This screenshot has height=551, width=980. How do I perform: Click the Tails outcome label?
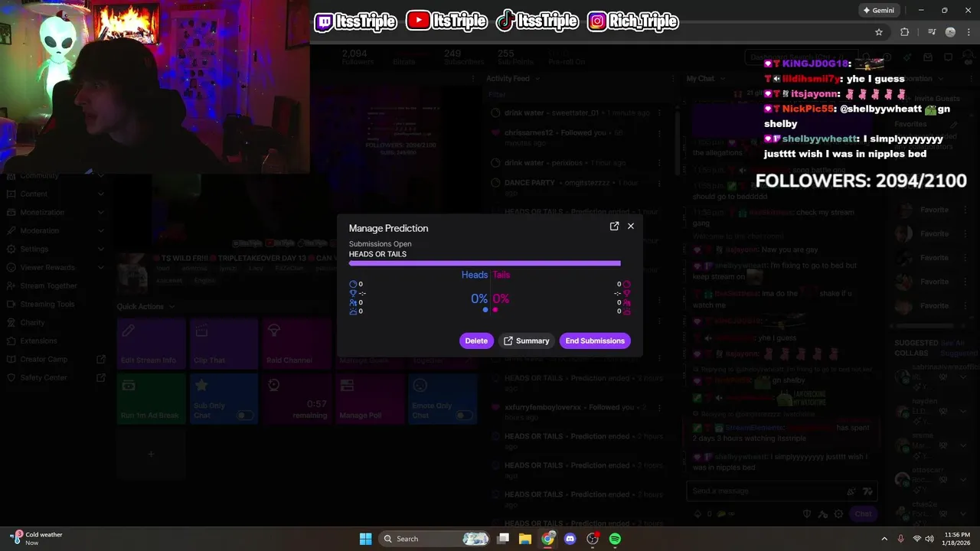[501, 275]
